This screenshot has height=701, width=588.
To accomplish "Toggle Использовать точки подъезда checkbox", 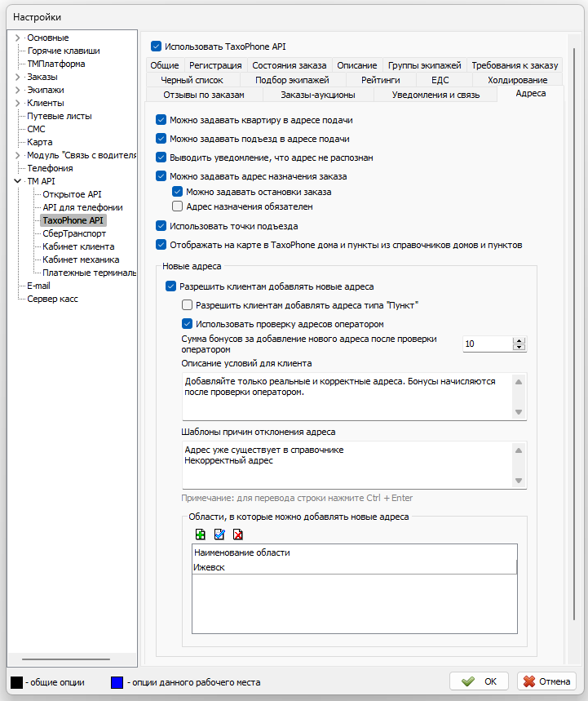I will 161,226.
